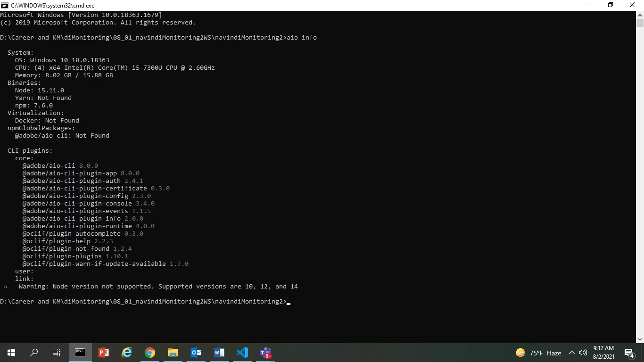Close the cmd.exe window
The width and height of the screenshot is (644, 362).
[633, 5]
